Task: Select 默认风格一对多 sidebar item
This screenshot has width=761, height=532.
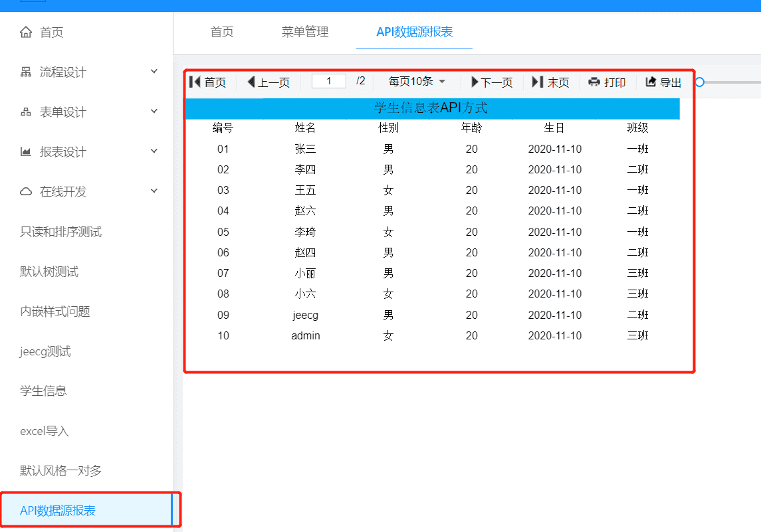Action: point(61,471)
